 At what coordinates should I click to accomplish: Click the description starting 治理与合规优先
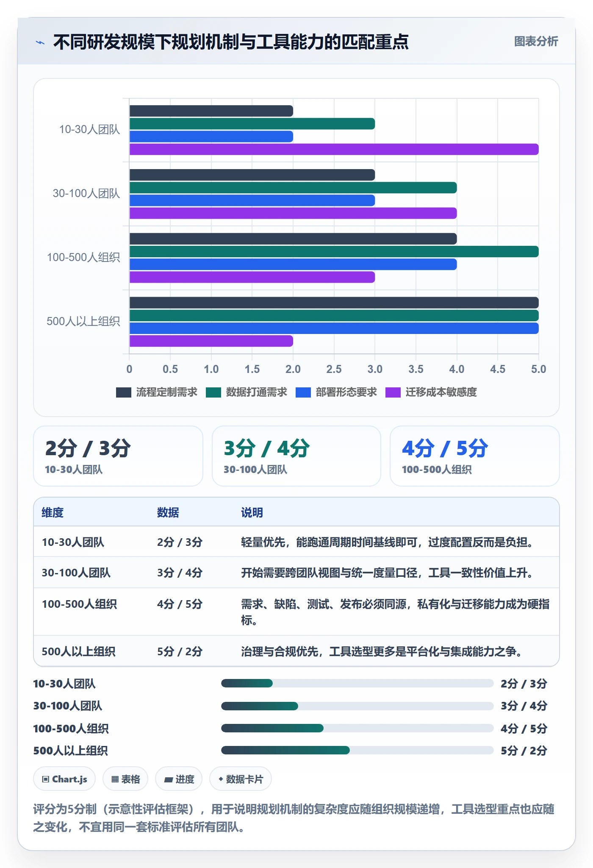[x=381, y=651]
